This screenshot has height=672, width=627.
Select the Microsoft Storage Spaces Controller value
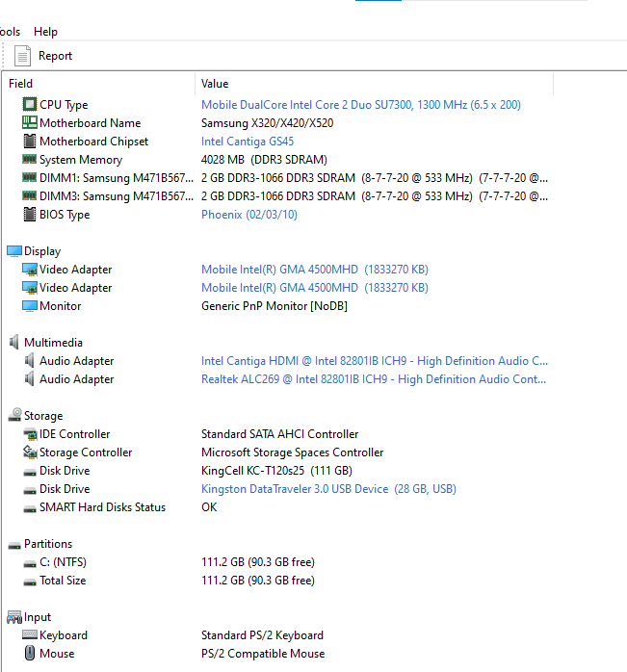click(292, 452)
